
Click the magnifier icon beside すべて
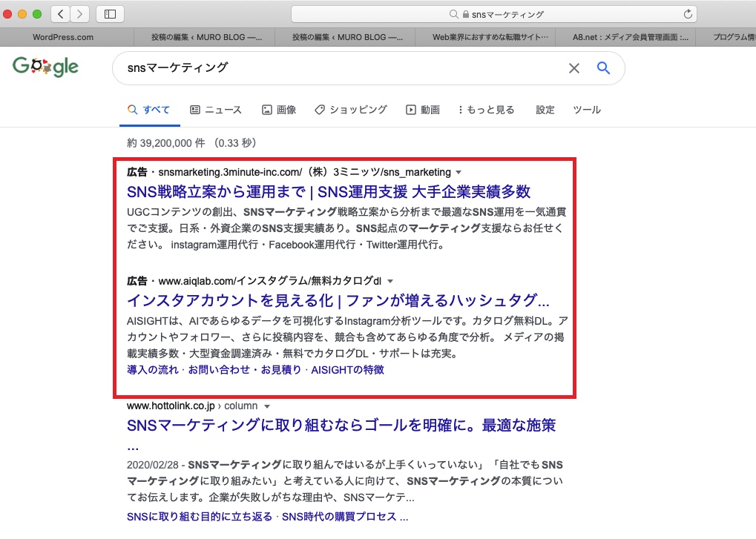132,110
